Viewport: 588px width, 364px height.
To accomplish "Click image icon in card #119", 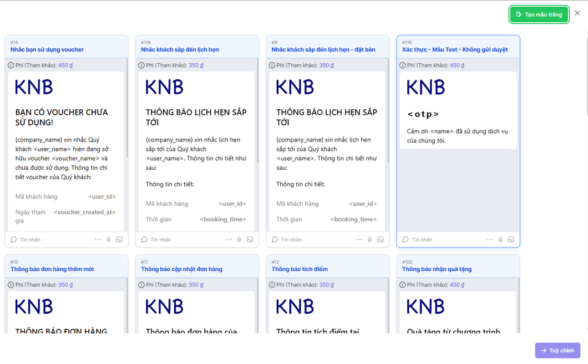I will coord(250,239).
